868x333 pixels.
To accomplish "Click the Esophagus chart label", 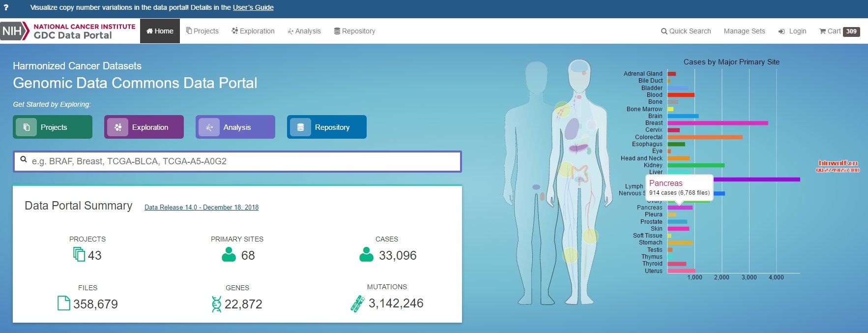I will click(x=647, y=144).
